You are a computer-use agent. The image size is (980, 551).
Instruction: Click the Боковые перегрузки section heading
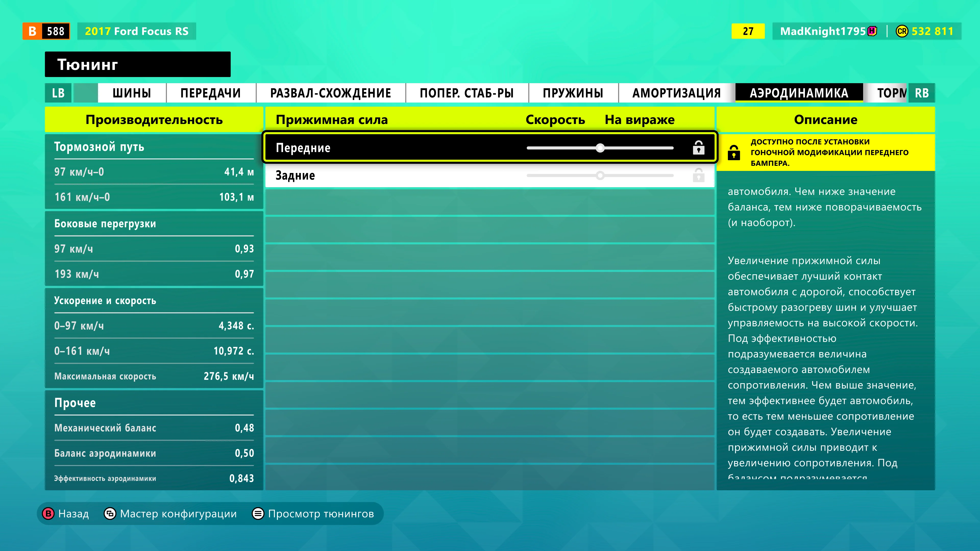(105, 223)
